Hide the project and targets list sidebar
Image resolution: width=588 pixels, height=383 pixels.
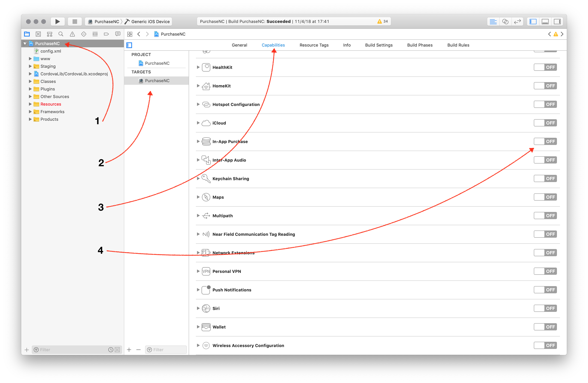point(129,45)
